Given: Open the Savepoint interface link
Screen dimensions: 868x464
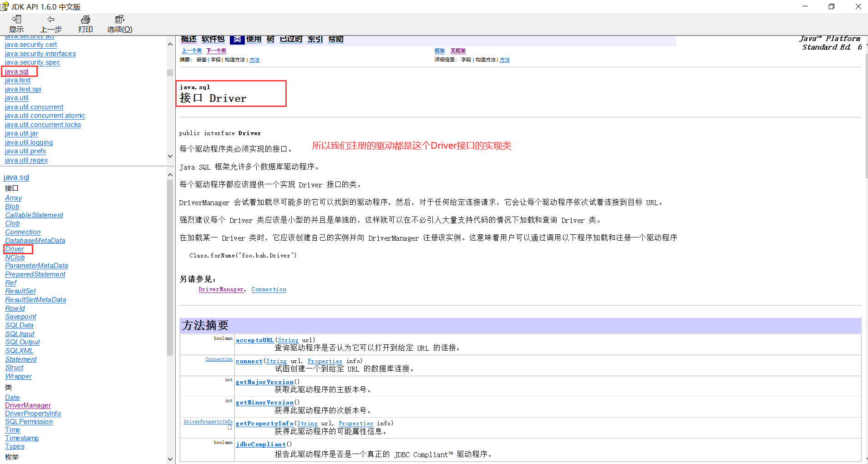Looking at the screenshot, I should pyautogui.click(x=21, y=317).
